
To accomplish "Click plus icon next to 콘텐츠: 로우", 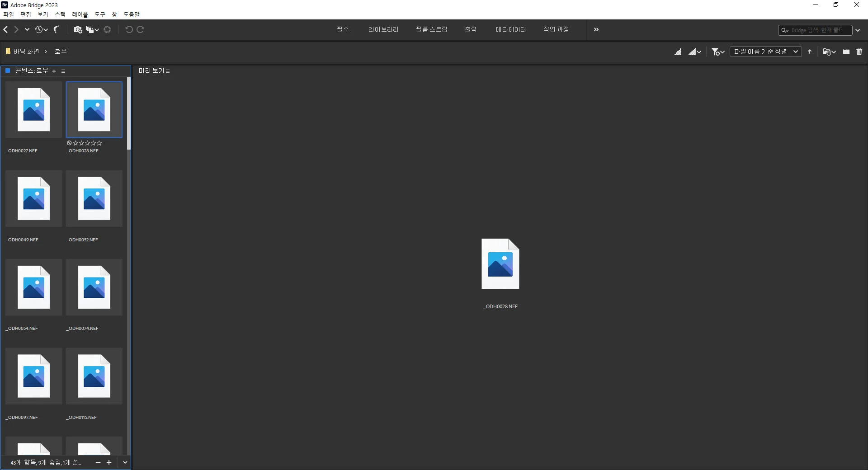I will 54,71.
